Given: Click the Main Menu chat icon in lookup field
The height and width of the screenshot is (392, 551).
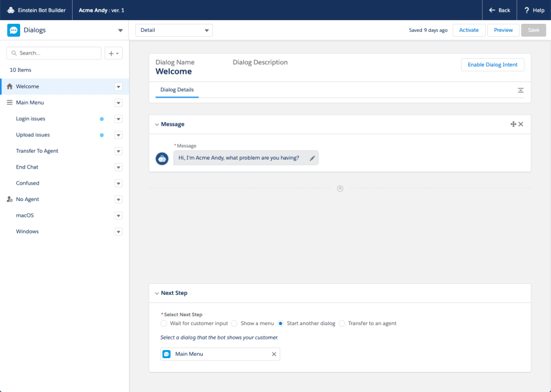Looking at the screenshot, I should coord(167,354).
